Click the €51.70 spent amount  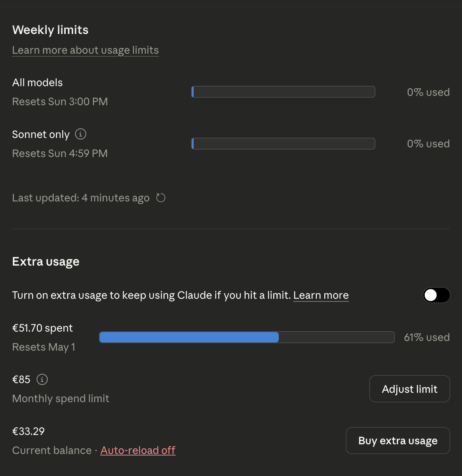[x=43, y=328]
